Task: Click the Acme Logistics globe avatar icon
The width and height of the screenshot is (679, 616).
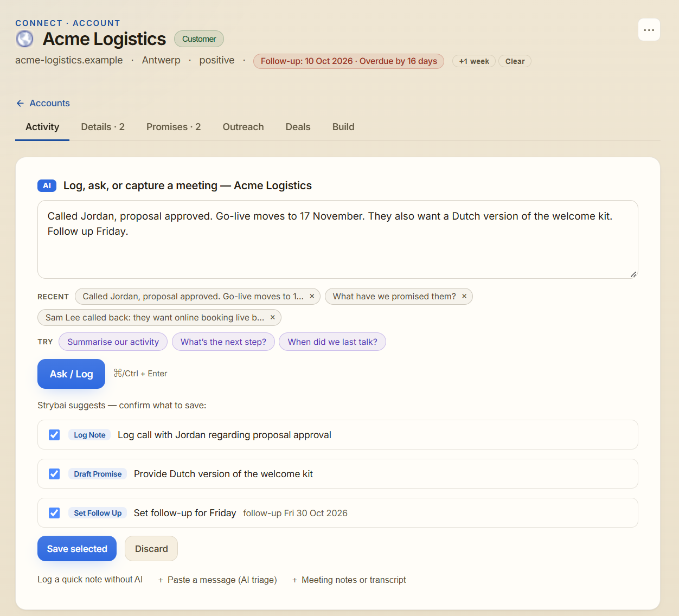Action: point(24,39)
